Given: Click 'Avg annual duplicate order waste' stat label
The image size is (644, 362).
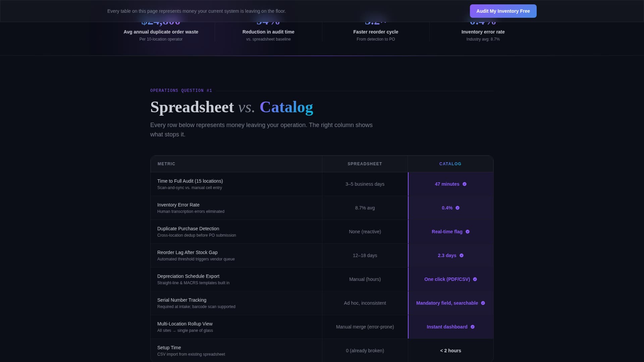Looking at the screenshot, I should 161,32.
